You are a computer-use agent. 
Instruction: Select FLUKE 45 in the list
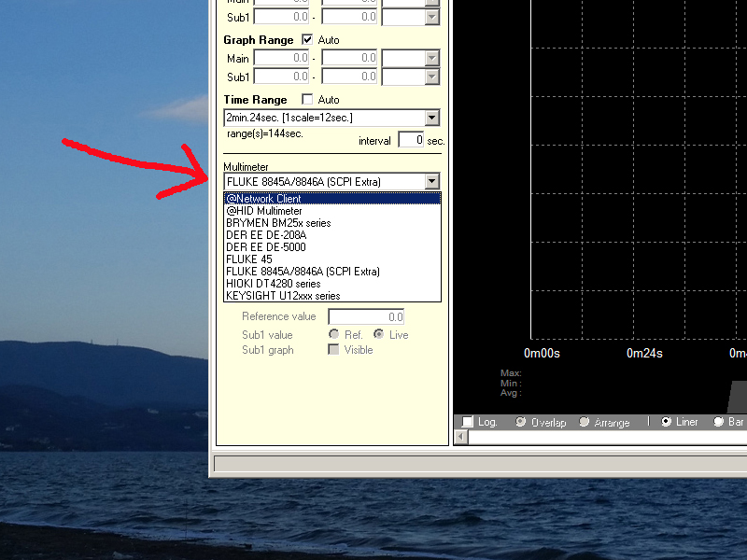tap(332, 259)
